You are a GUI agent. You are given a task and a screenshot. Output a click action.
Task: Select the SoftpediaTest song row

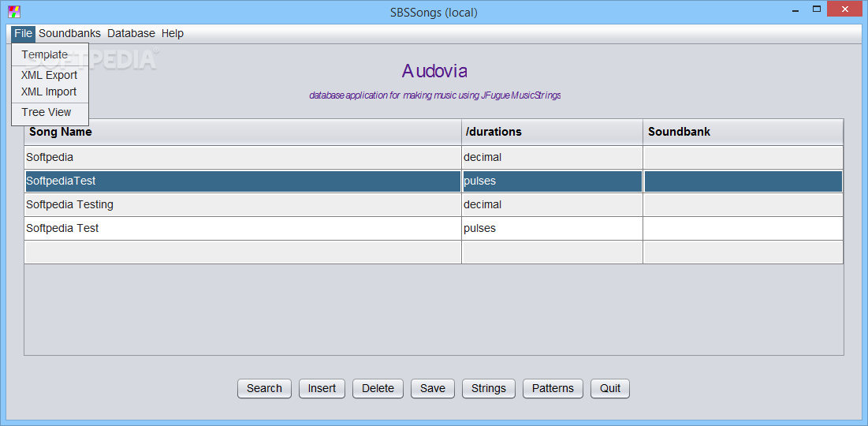pos(434,181)
